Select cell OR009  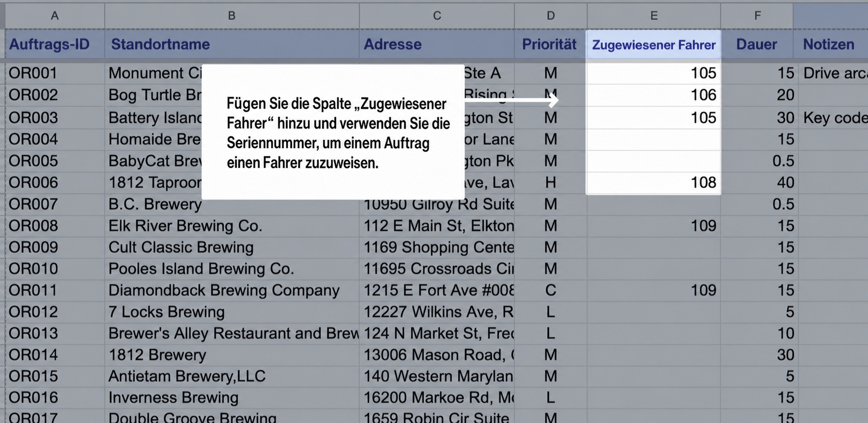pyautogui.click(x=55, y=247)
